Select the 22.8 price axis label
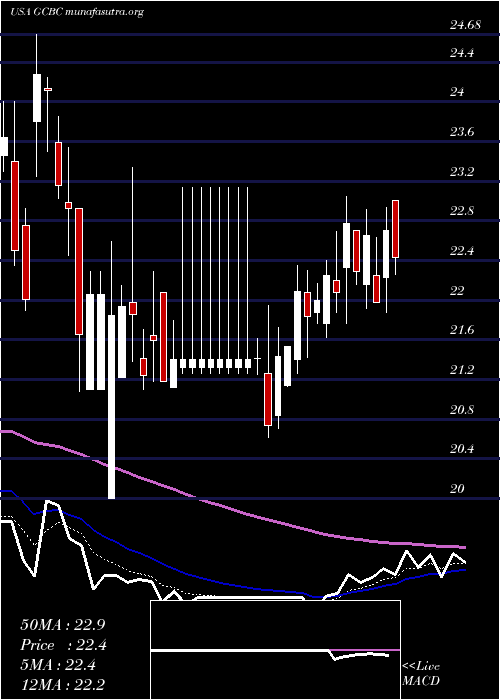This screenshot has height=700, width=500. coord(462,211)
